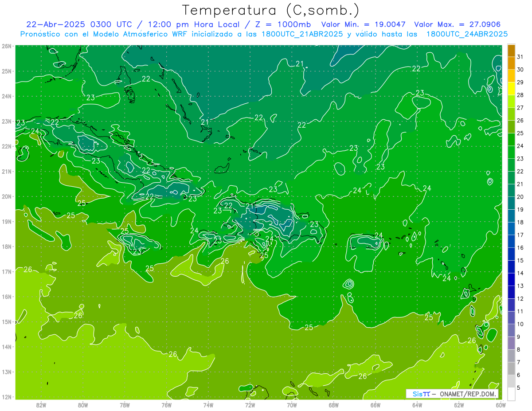Viewport: 532px width, 411px height.
Task: Click the '78W' longitude axis label
Action: tap(125, 405)
